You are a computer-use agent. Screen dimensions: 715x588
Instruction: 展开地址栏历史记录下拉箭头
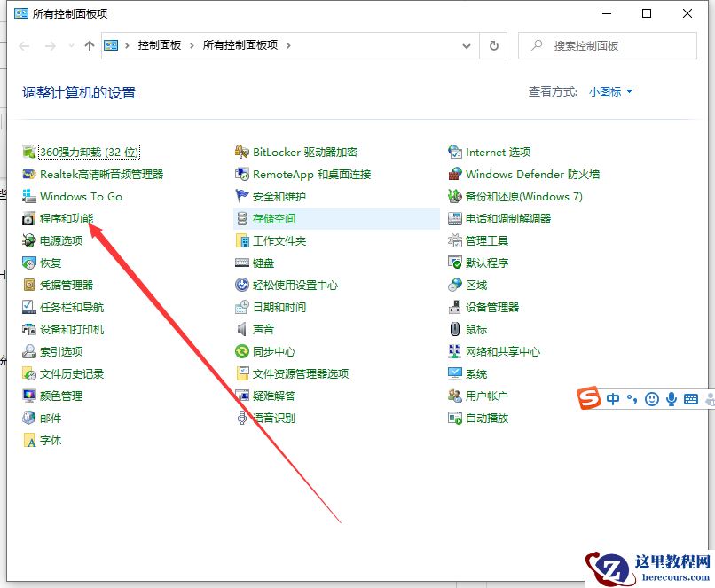click(466, 45)
